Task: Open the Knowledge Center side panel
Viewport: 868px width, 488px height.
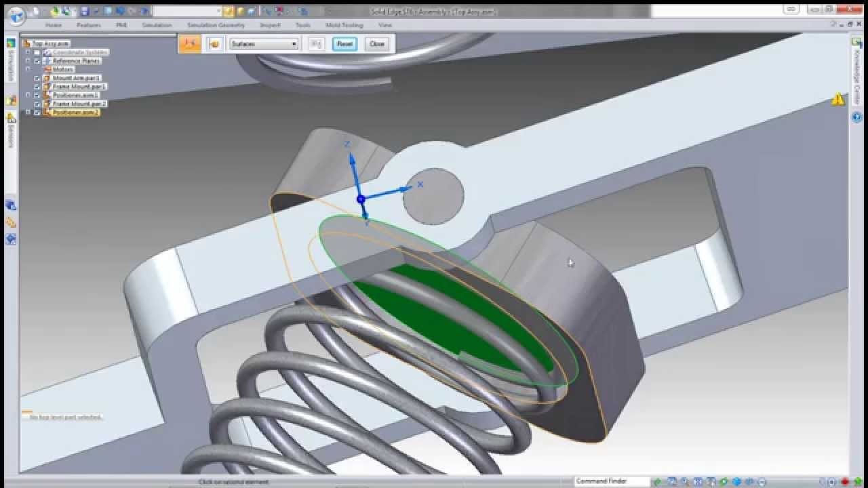Action: [x=856, y=76]
